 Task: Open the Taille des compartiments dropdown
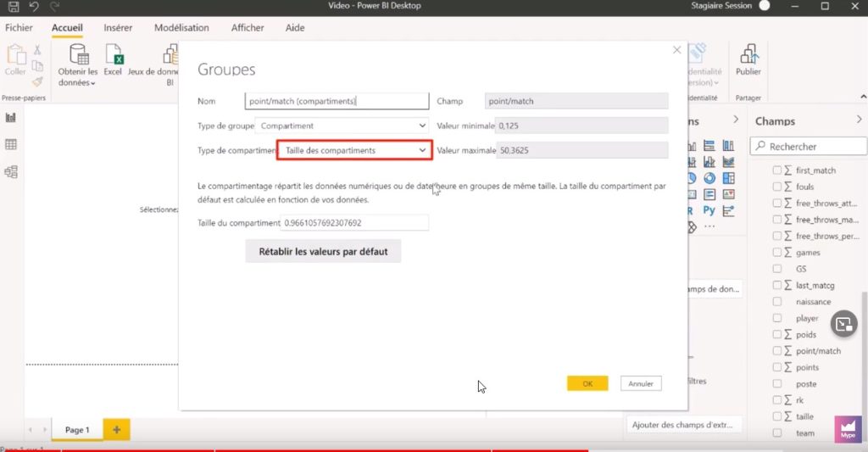click(x=354, y=150)
